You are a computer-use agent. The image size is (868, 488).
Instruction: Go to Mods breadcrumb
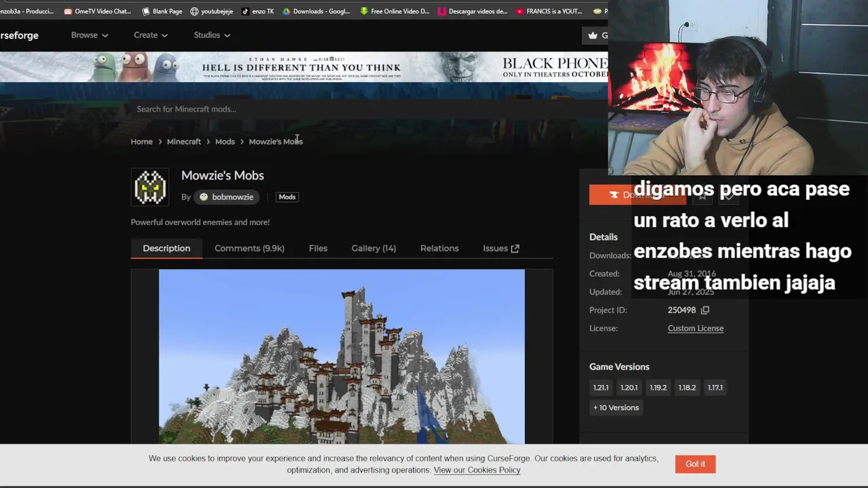coord(225,142)
